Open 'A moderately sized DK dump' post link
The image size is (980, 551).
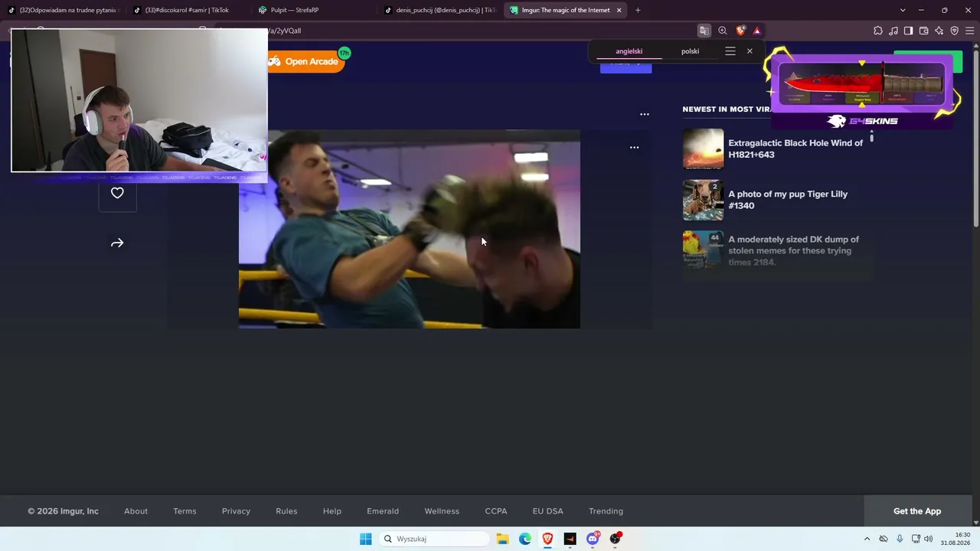[794, 250]
